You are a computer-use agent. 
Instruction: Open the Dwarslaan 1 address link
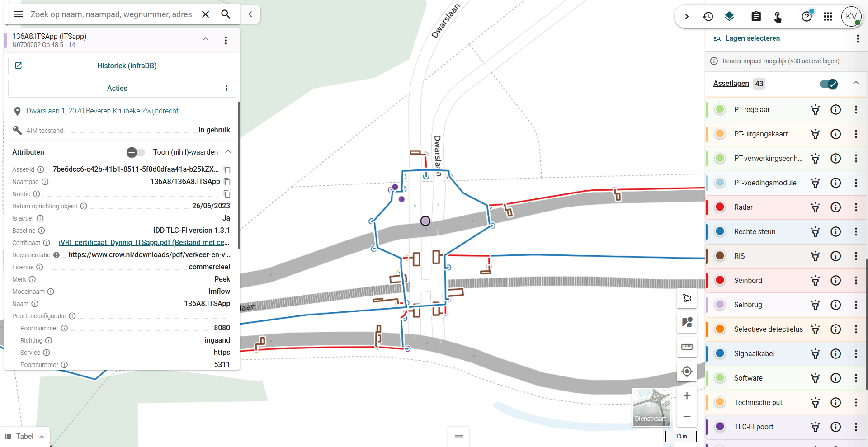pos(102,111)
